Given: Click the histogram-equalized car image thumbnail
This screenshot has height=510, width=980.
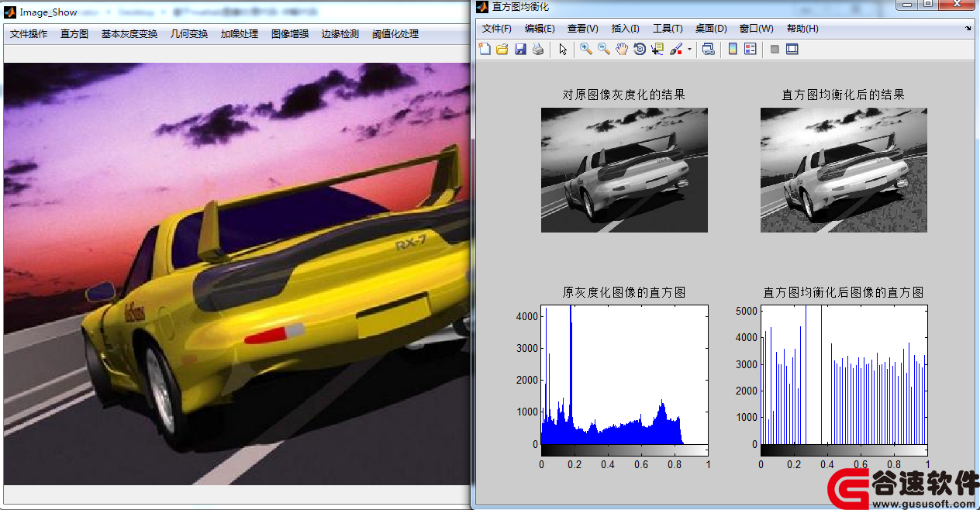Looking at the screenshot, I should click(844, 170).
